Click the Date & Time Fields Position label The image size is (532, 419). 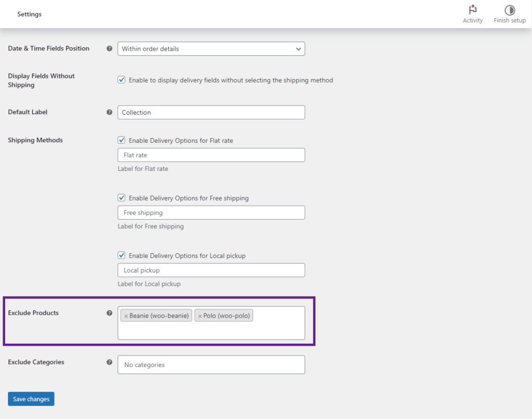[48, 48]
